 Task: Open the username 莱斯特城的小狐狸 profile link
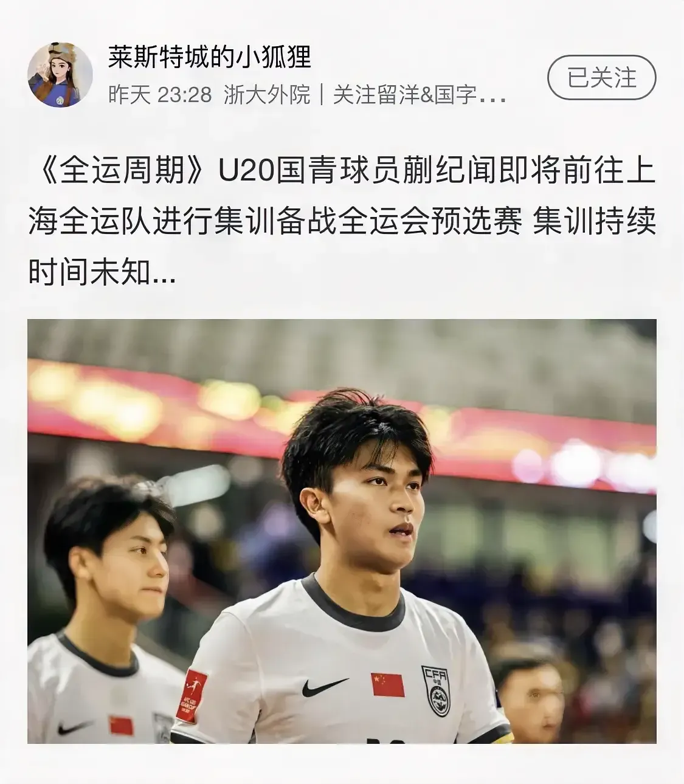point(210,58)
